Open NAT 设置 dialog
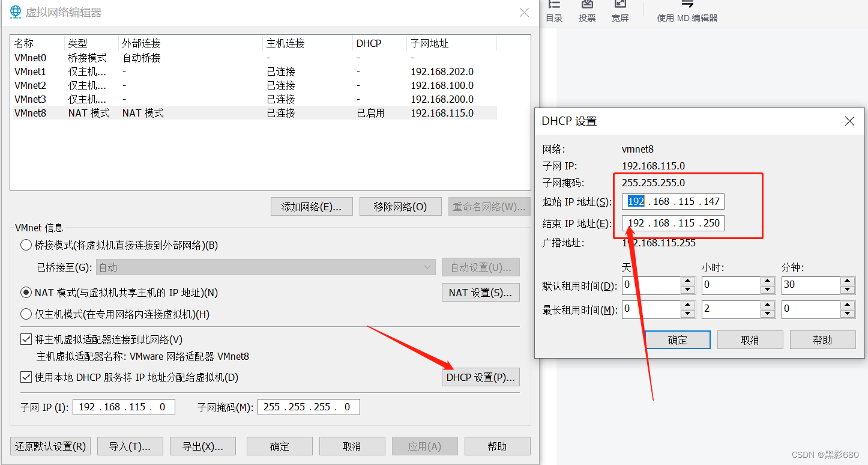Screen dimensions: 868x465 (480, 292)
